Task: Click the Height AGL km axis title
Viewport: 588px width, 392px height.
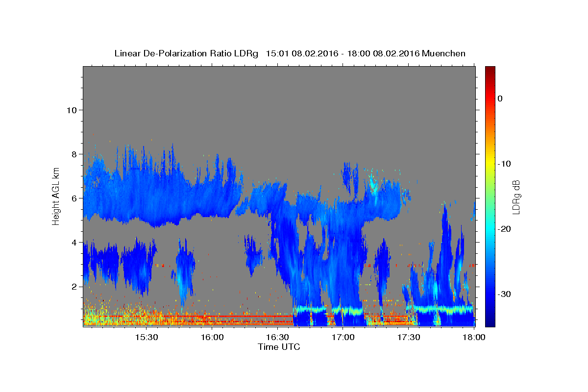Action: (56, 196)
